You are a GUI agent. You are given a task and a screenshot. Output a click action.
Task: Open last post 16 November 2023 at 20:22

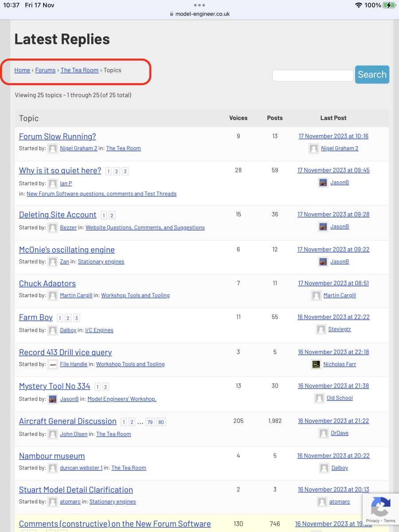pos(333,456)
